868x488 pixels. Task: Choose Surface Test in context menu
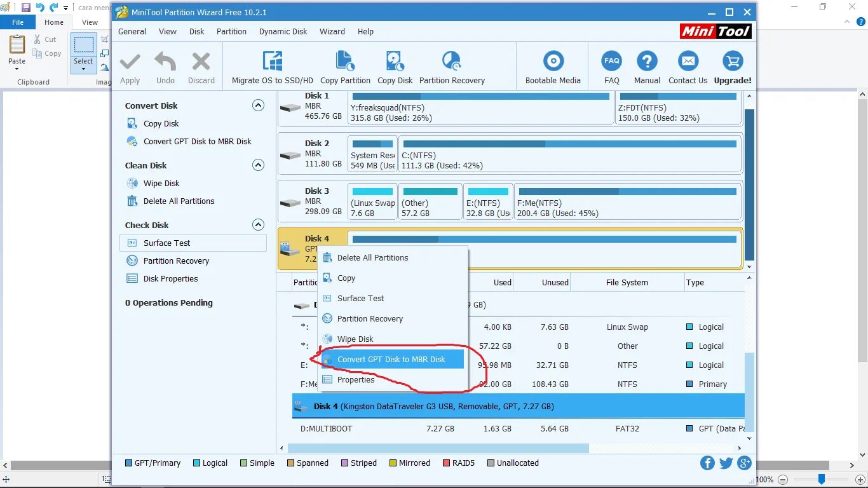393,299
